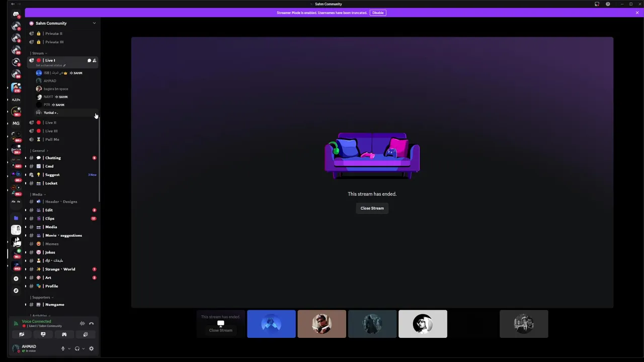The width and height of the screenshot is (644, 362).
Task: Open Inbox icon in title bar
Action: coord(597,4)
